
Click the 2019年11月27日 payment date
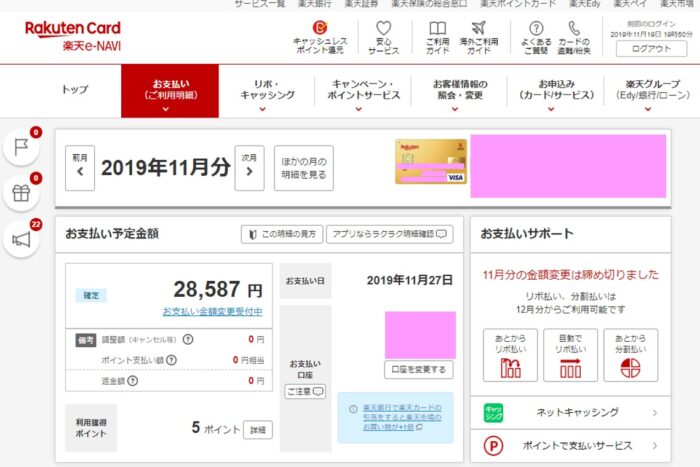(409, 280)
